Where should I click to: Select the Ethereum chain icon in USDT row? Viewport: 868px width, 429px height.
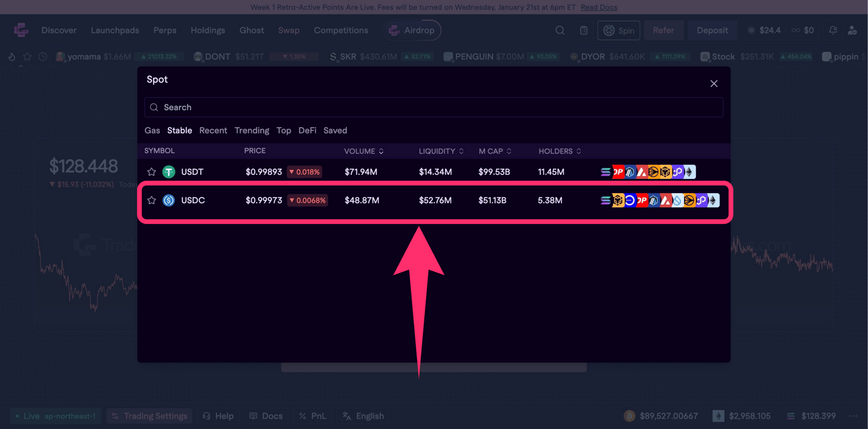pos(689,172)
